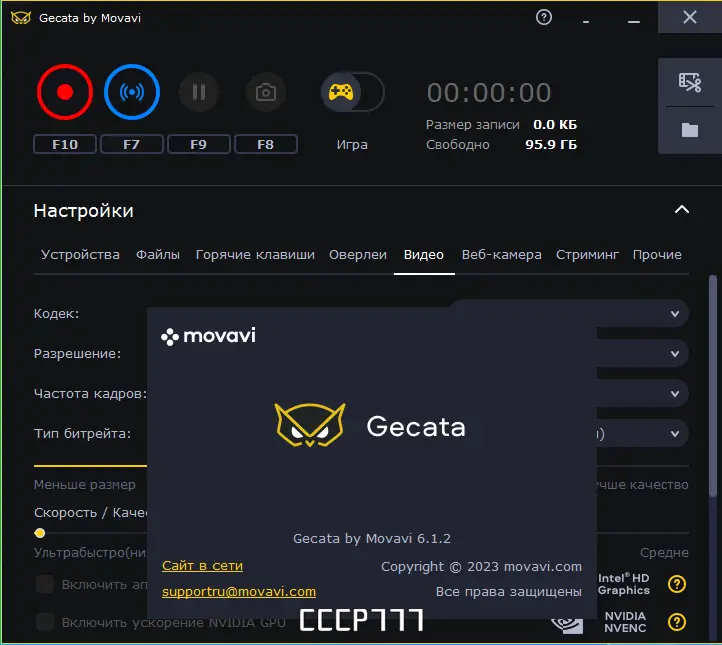Screen dimensions: 722x645
Task: Click the NVIDIA NVENC logo
Action: 625,622
